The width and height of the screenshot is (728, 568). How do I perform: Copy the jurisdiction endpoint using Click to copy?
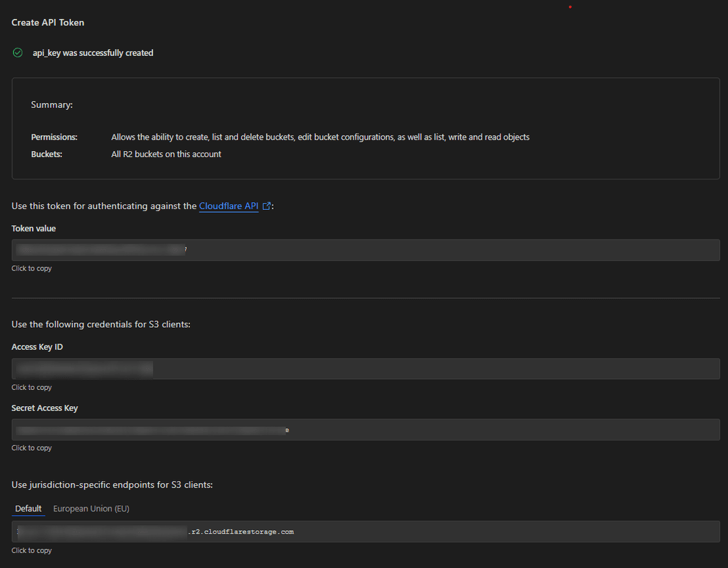point(31,550)
